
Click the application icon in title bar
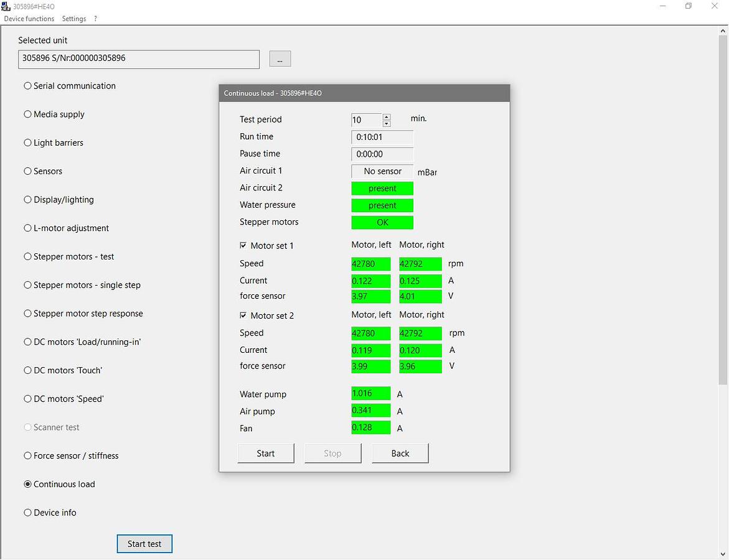(6, 6)
